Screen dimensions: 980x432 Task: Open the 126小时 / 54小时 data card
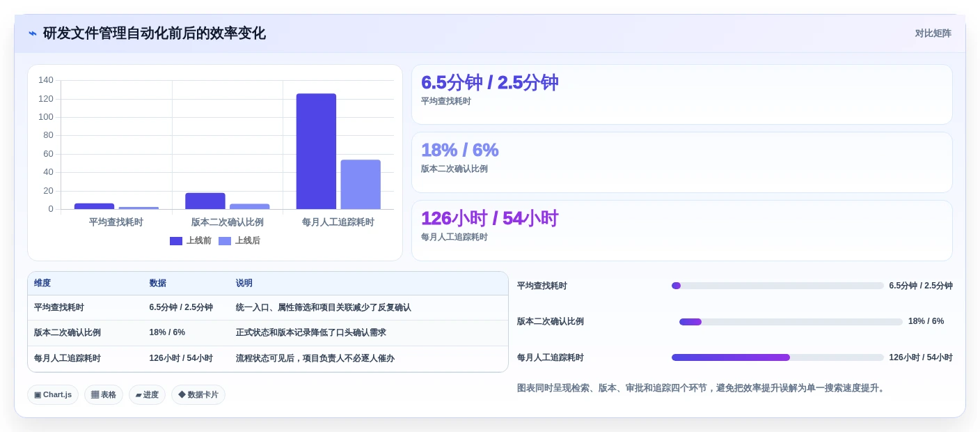point(682,231)
